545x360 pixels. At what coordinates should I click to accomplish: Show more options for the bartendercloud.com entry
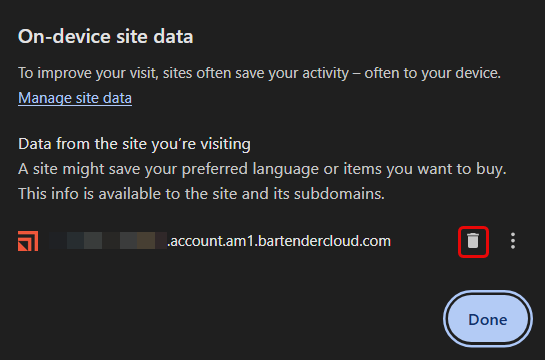[513, 241]
